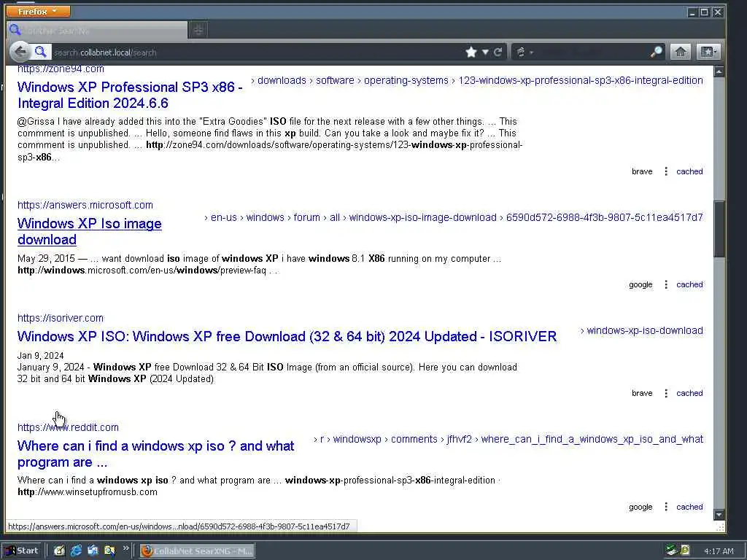
Task: Reload the page with refresh icon
Action: [498, 52]
